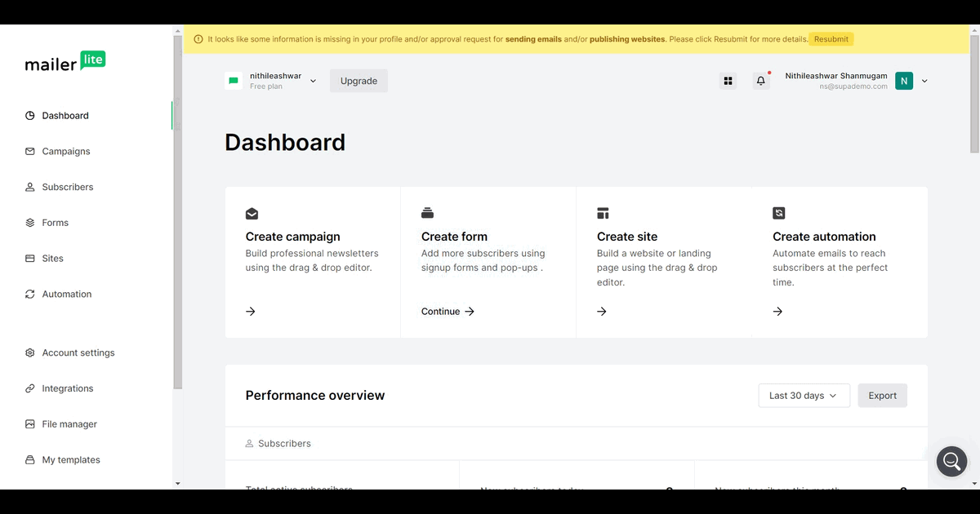Click the Sites window icon in sidebar

coord(30,259)
